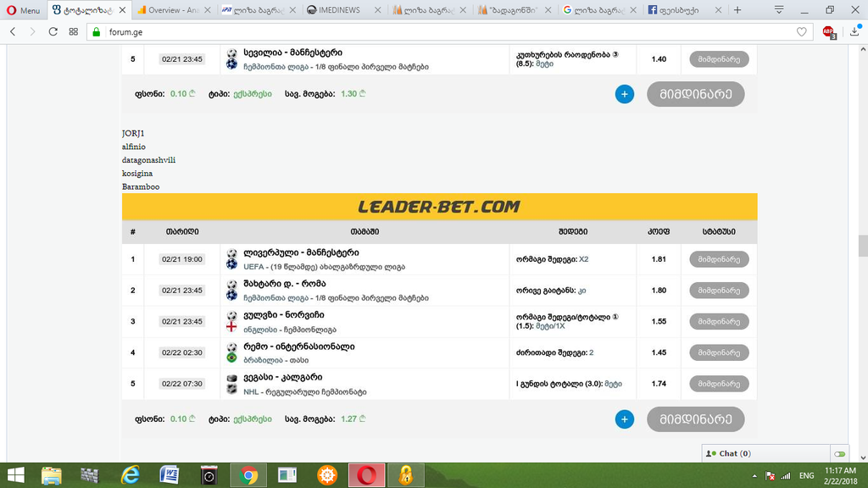Open the Speed Dial grid icon
Viewport: 868px width, 488px height.
point(74,32)
